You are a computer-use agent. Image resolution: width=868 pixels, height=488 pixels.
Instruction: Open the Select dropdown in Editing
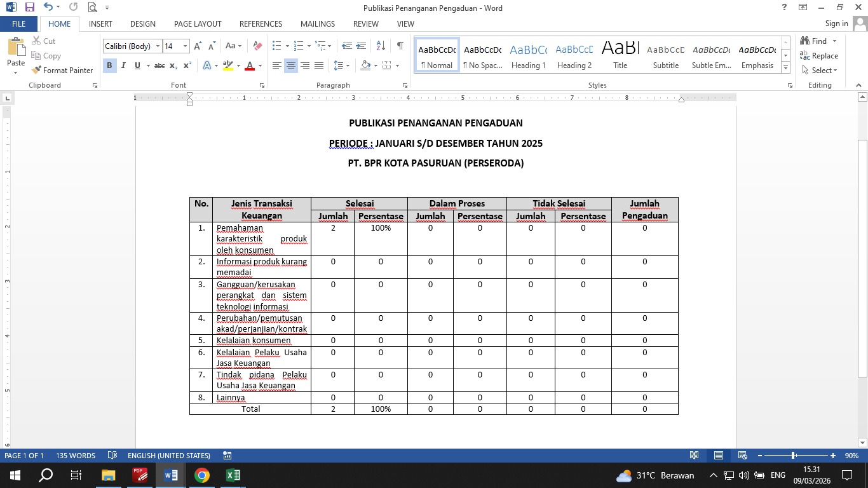(x=820, y=71)
